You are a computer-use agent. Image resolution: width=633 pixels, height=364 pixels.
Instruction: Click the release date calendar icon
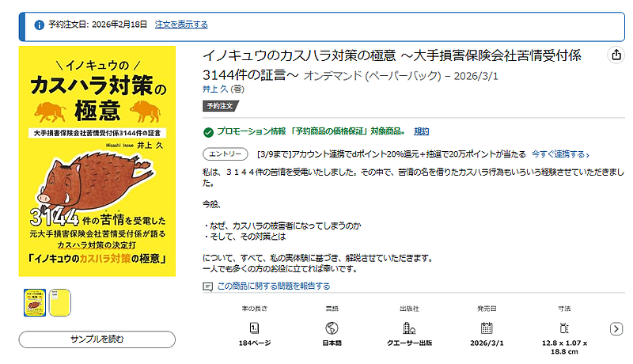pyautogui.click(x=487, y=328)
